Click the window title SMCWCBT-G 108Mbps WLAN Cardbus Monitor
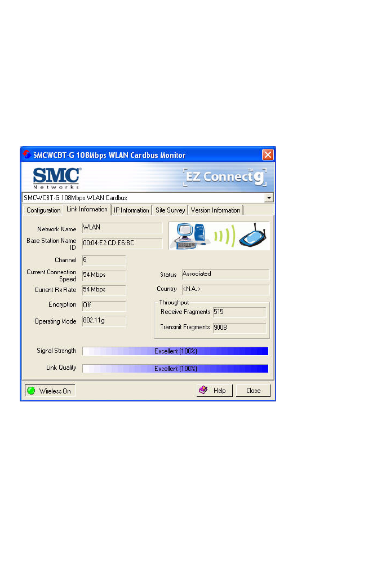The height and width of the screenshot is (588, 377). point(109,155)
